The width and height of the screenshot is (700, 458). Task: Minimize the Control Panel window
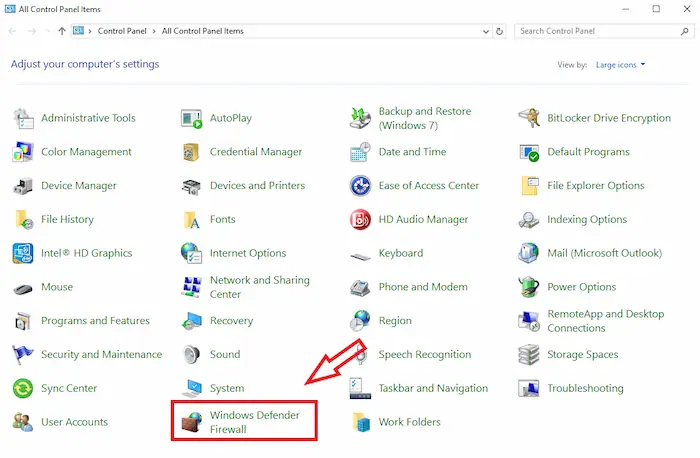pyautogui.click(x=625, y=9)
